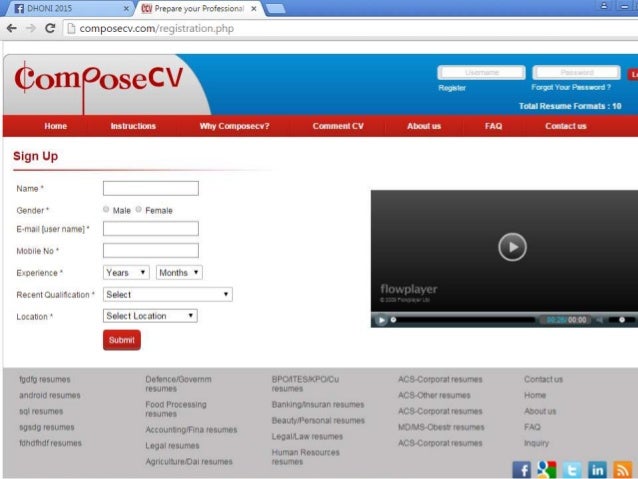Click the browser forward arrow
The width and height of the screenshot is (638, 479).
click(31, 28)
